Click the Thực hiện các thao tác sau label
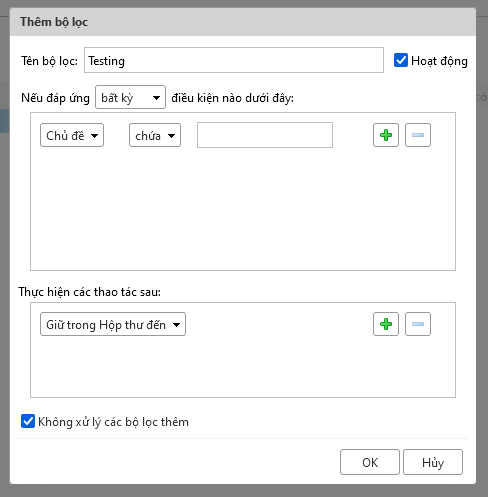Screen dimensions: 488x497 click(x=89, y=292)
